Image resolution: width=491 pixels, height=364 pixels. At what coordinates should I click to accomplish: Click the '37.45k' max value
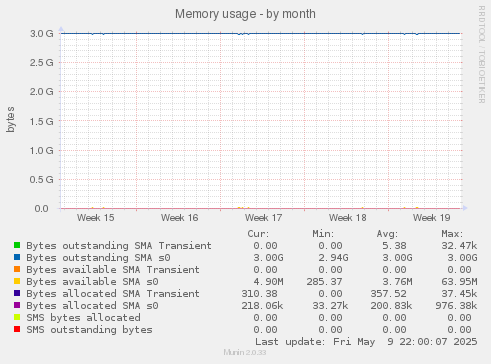pos(459,294)
